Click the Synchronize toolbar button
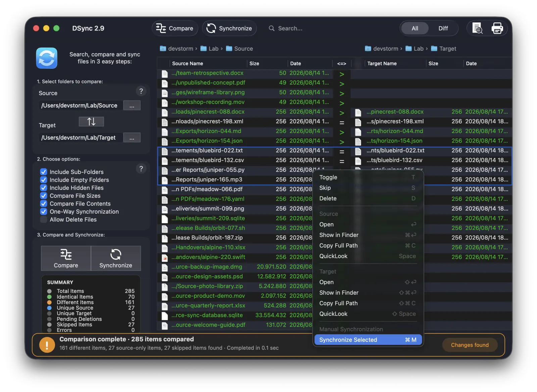Screen dimensions: 537x392 (229, 29)
